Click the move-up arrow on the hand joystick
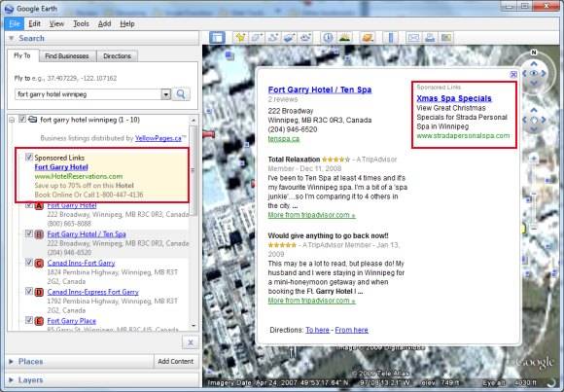 [x=534, y=110]
